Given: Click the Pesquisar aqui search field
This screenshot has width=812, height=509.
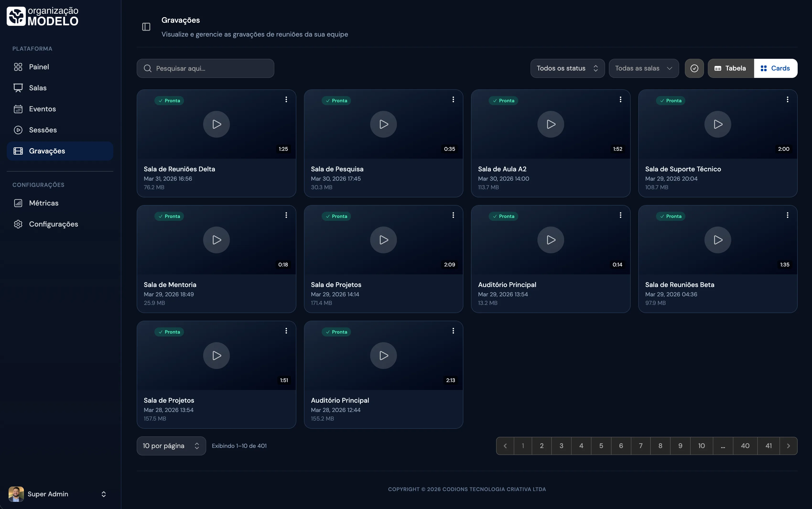Looking at the screenshot, I should 205,68.
